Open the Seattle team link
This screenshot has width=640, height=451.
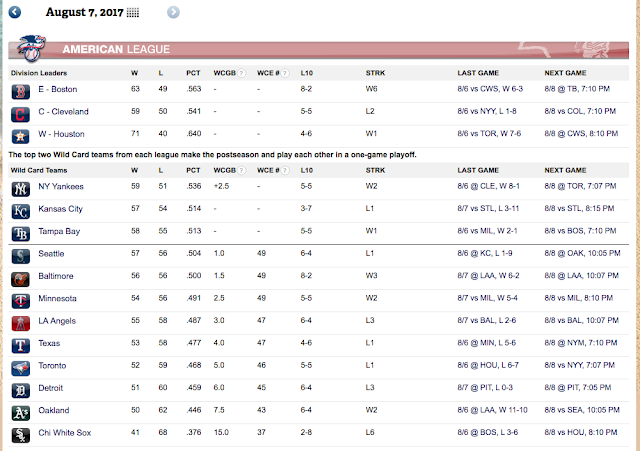(x=51, y=254)
